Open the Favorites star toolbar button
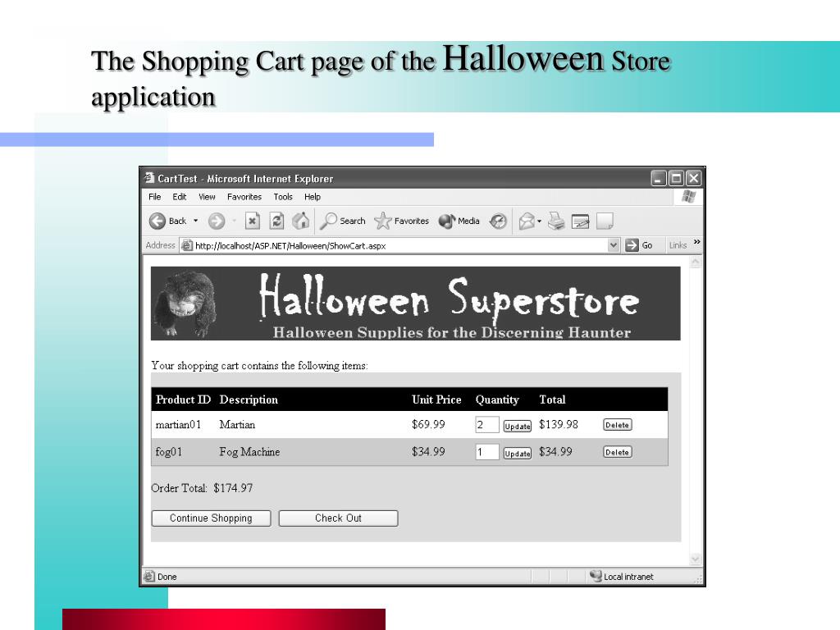The height and width of the screenshot is (630, 840). [x=402, y=221]
